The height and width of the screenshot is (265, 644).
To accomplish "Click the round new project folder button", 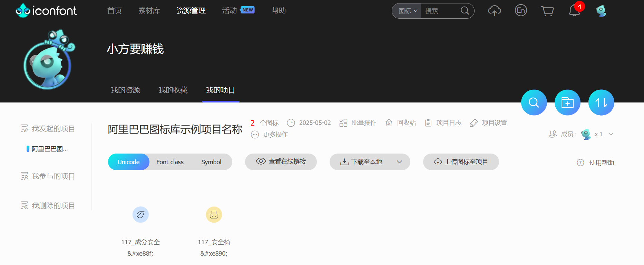I will 567,102.
